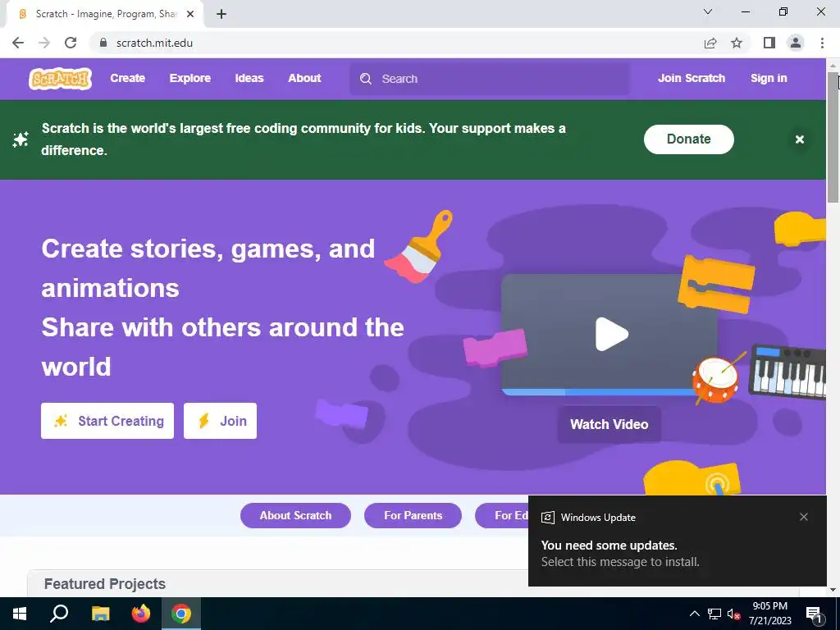Open a new browser tab
This screenshot has height=630, width=840.
(221, 14)
